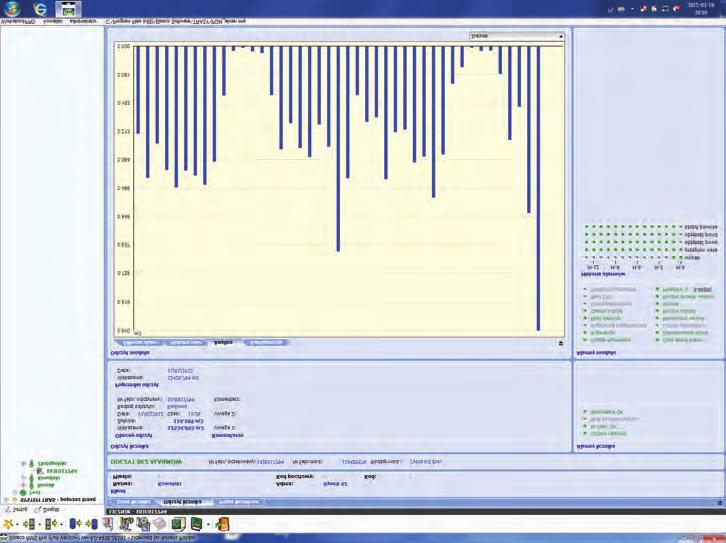Select the meter number row in the tree
The width and height of the screenshot is (726, 543).
click(x=57, y=471)
